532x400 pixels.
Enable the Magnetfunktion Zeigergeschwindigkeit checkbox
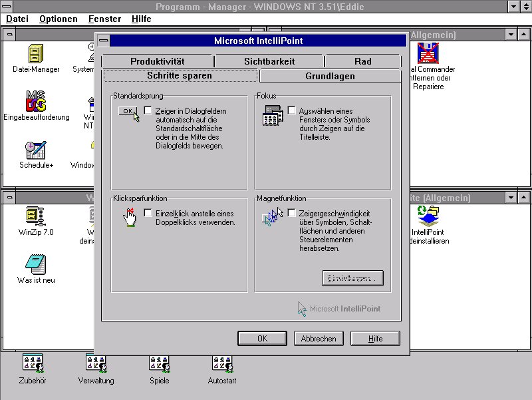[292, 213]
